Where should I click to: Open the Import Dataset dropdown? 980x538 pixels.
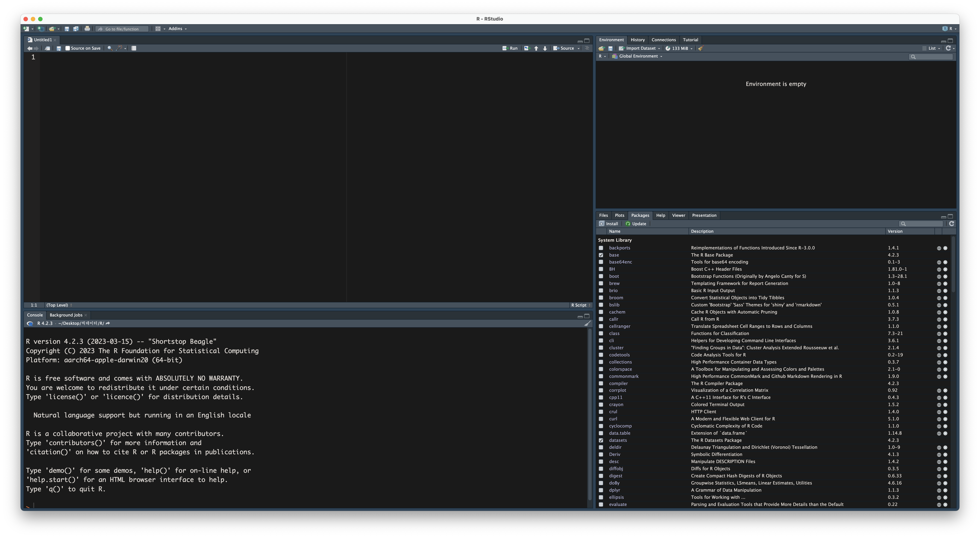(x=641, y=48)
